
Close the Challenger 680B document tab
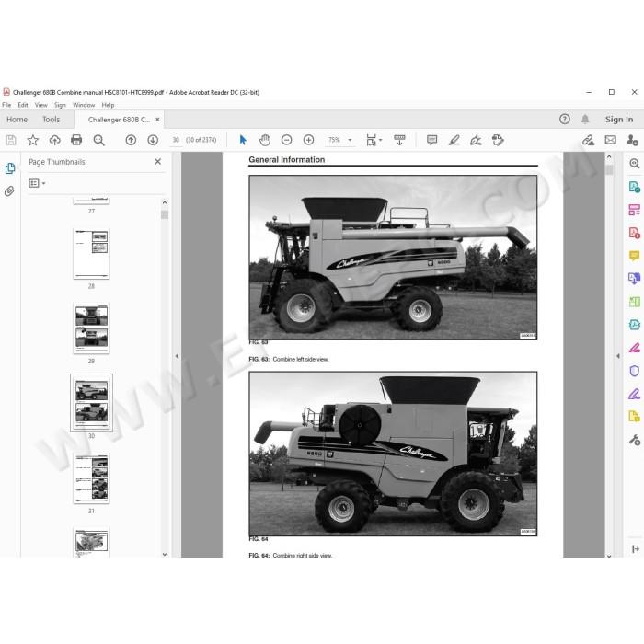[x=157, y=120]
